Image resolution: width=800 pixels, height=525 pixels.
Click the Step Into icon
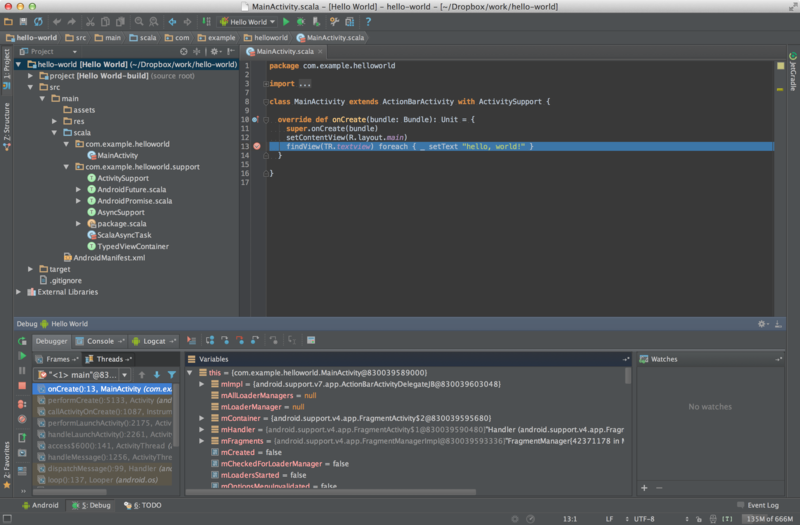[224, 340]
